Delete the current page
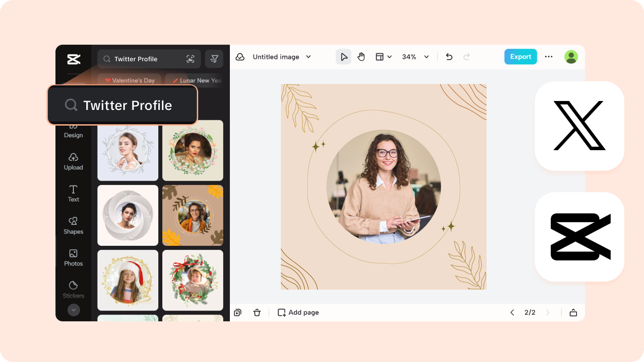 pos(257,312)
